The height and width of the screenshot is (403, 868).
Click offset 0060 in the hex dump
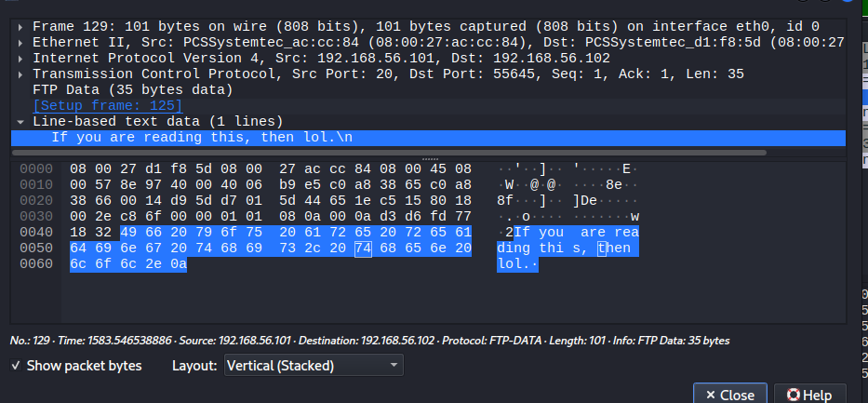pos(36,265)
